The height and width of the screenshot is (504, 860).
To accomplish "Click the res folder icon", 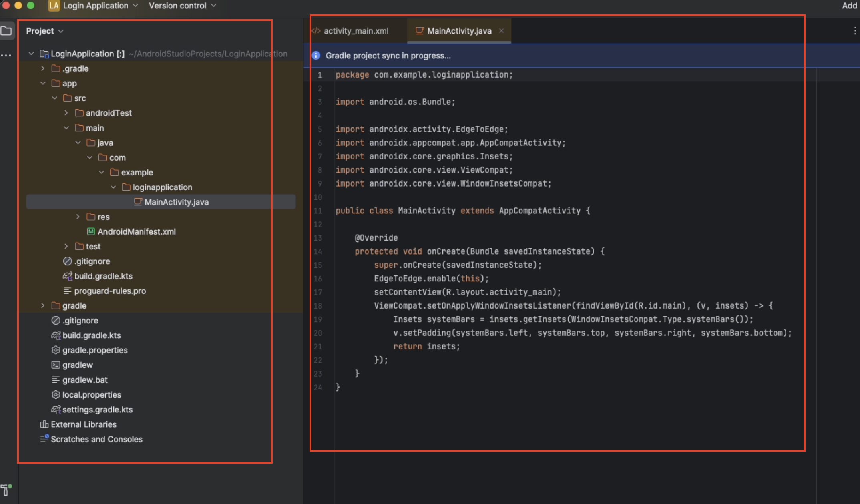I will (91, 217).
